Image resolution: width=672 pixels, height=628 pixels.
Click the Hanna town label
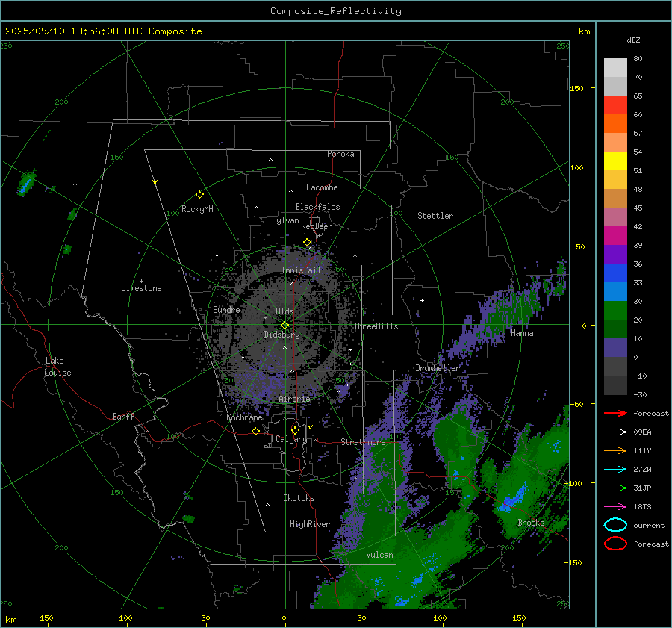point(522,333)
